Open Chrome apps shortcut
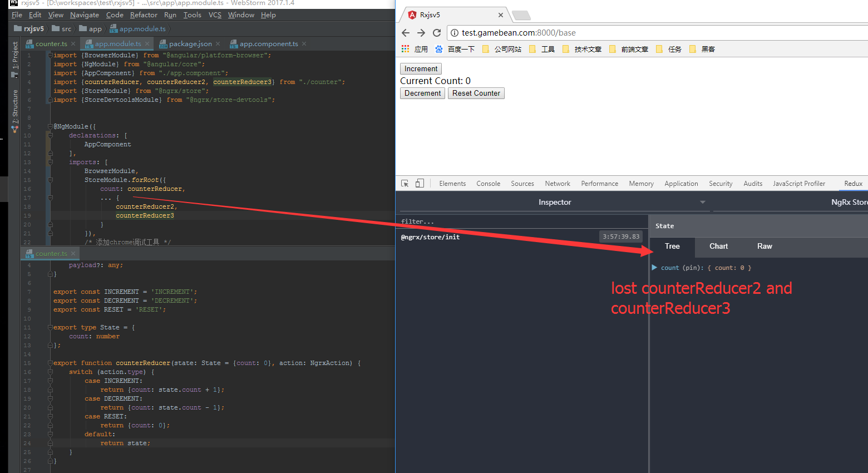This screenshot has width=868, height=473. point(415,49)
